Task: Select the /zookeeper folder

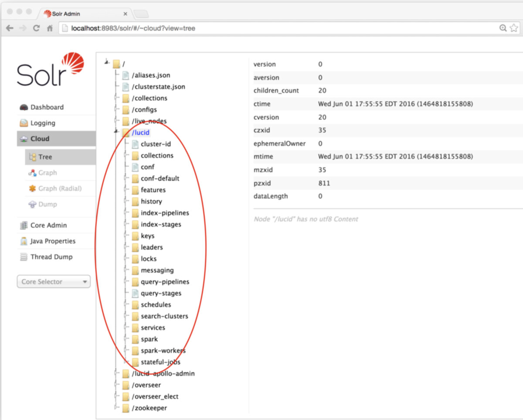Action: [x=149, y=408]
